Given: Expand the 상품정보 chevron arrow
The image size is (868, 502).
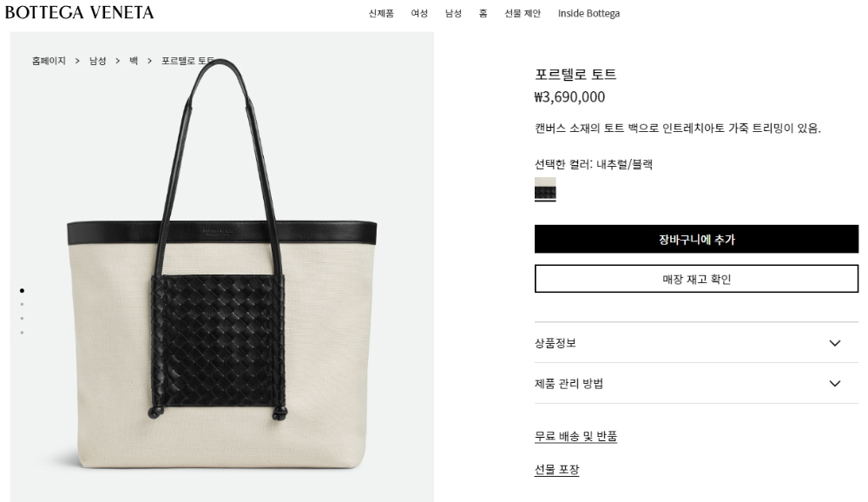Looking at the screenshot, I should tap(835, 343).
